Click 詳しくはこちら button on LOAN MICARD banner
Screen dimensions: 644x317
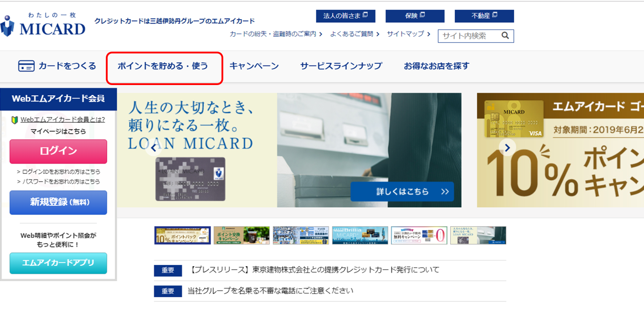pos(402,192)
